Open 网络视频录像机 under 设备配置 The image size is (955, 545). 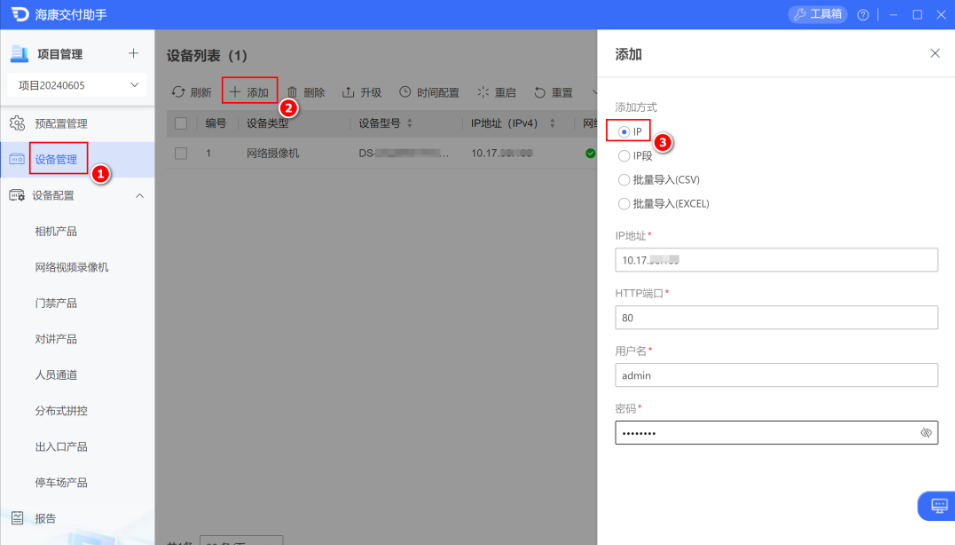pos(72,267)
